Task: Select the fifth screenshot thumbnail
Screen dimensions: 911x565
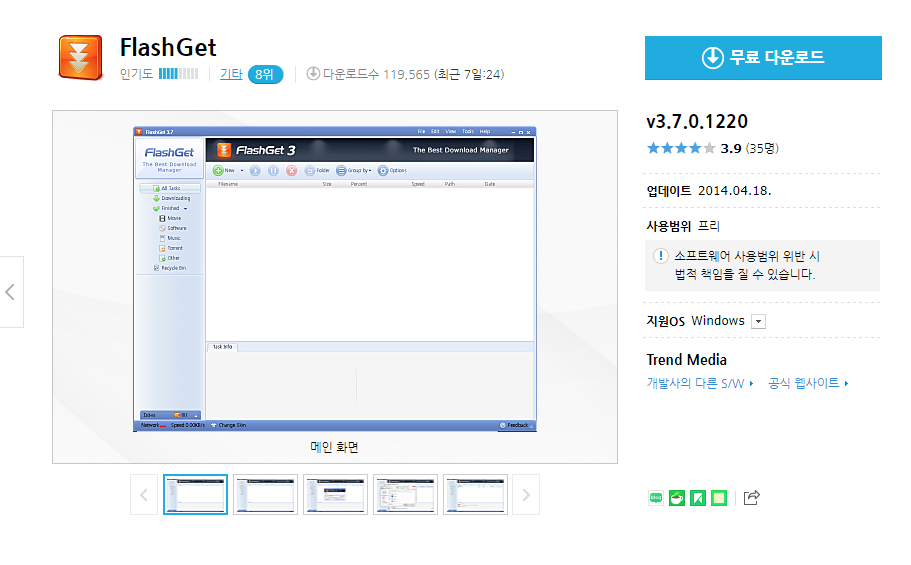Action: coord(475,495)
